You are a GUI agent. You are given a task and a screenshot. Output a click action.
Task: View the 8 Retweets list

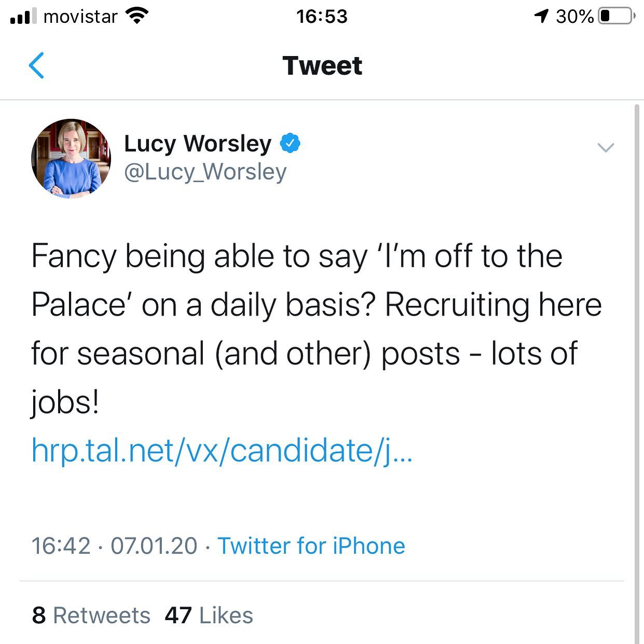point(91,615)
